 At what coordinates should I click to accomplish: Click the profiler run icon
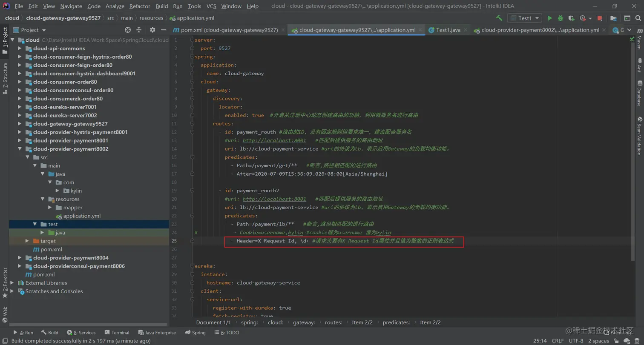(583, 18)
